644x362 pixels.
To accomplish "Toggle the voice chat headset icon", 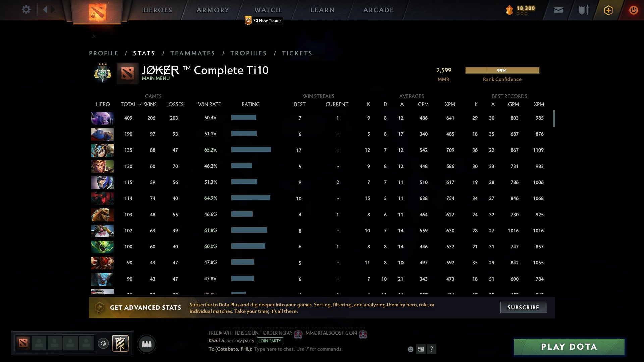I will click(x=103, y=344).
